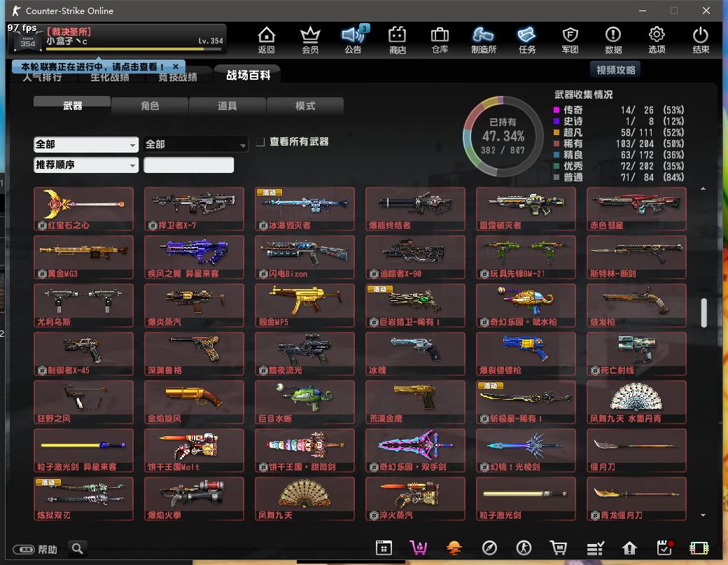Open the 仓库 inventory briefcase icon
This screenshot has width=728, height=565.
[x=440, y=39]
